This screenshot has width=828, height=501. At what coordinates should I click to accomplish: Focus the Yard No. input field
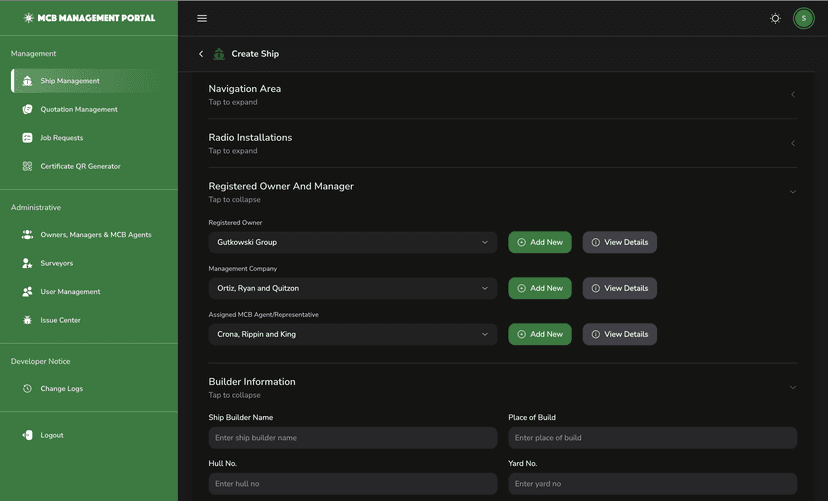[652, 484]
